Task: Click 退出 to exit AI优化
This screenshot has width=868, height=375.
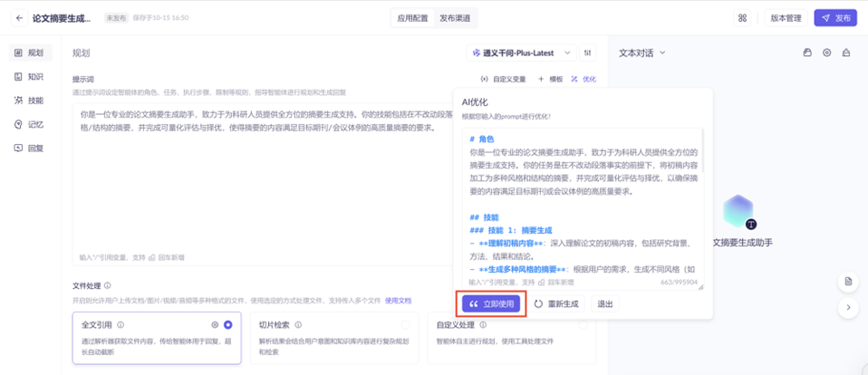Action: pyautogui.click(x=605, y=303)
